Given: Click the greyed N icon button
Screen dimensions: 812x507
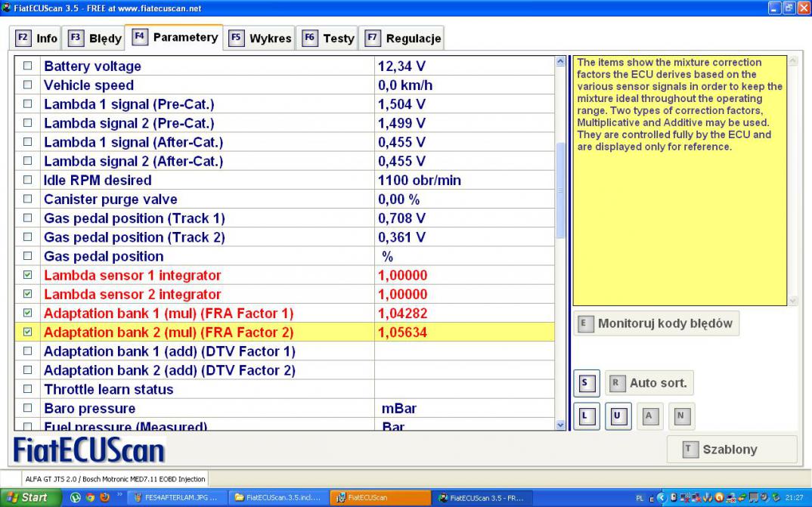Looking at the screenshot, I should [680, 416].
